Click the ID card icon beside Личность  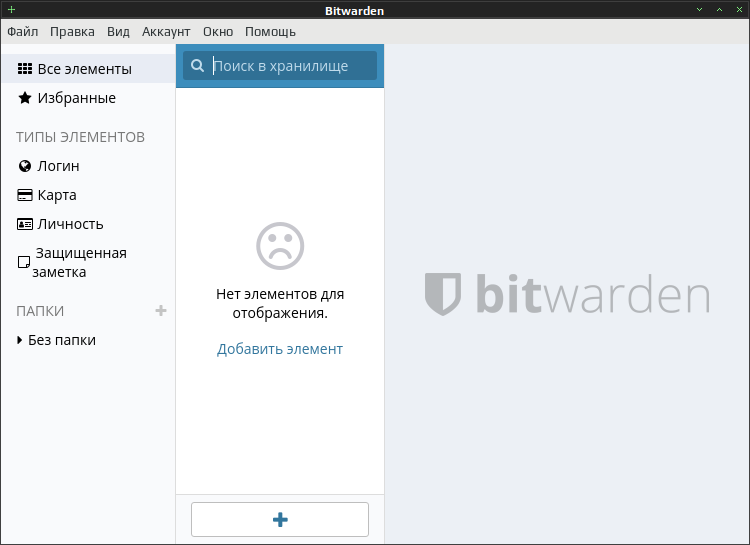coord(25,224)
